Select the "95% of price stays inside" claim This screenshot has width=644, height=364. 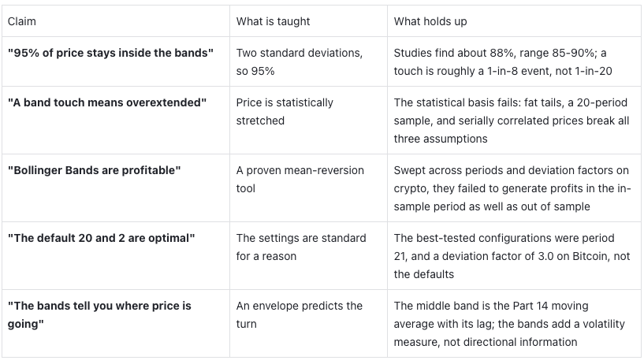click(x=110, y=53)
